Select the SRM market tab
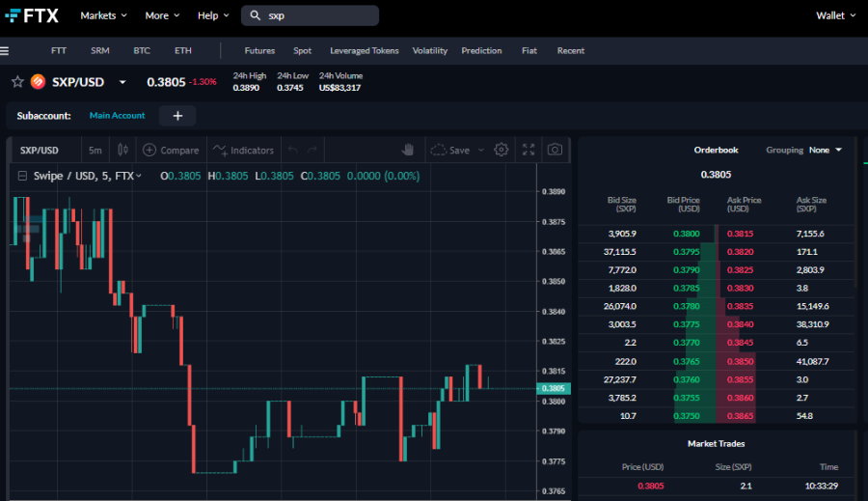Viewport: 868px width, 501px height. pyautogui.click(x=100, y=50)
